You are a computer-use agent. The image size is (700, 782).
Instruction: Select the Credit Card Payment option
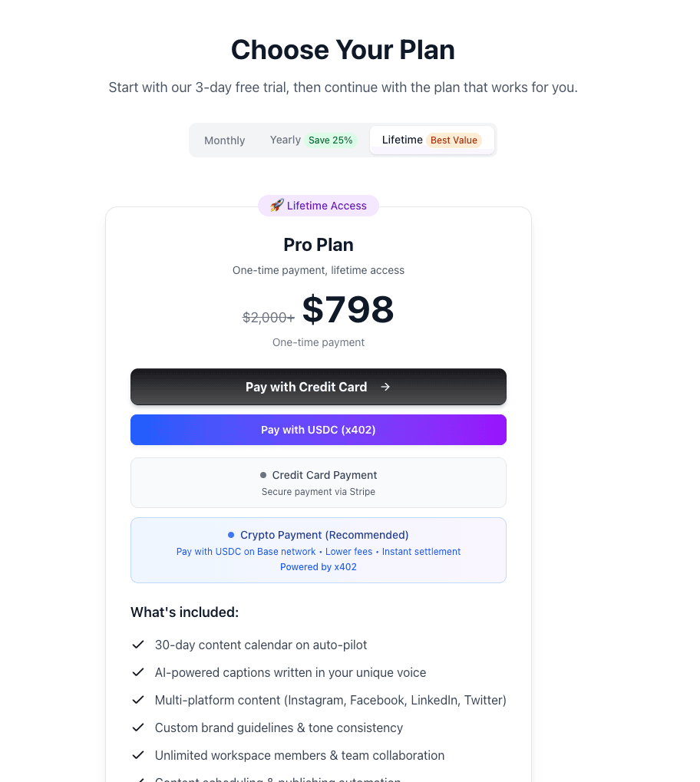click(x=318, y=482)
